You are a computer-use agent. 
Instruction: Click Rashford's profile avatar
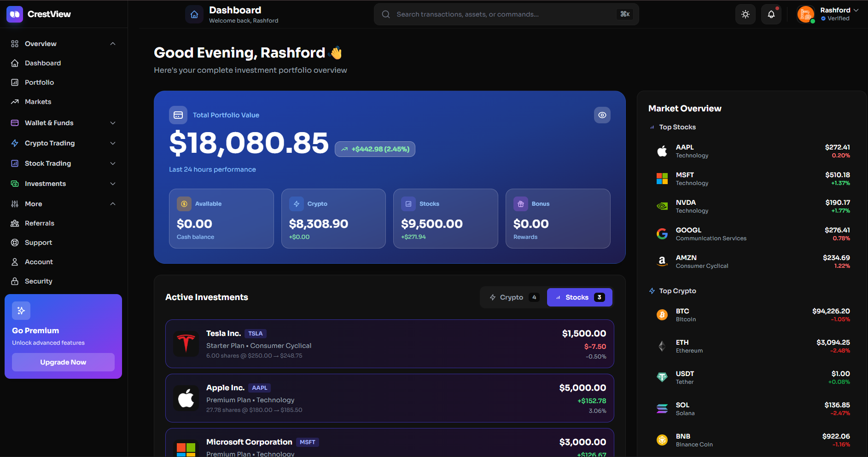coord(805,14)
